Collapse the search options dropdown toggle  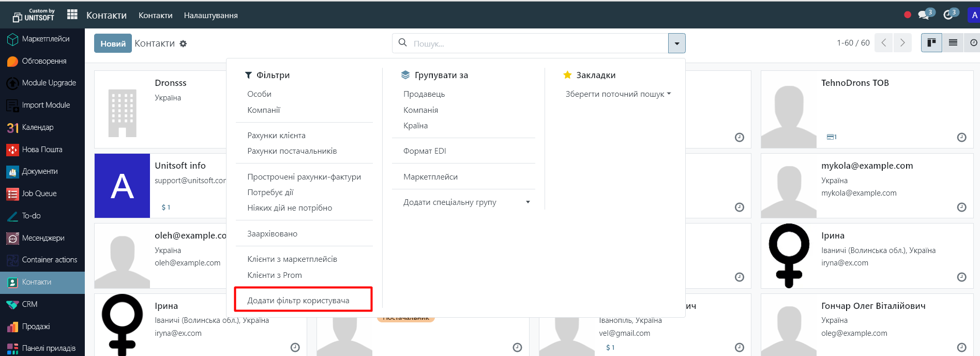pos(676,43)
